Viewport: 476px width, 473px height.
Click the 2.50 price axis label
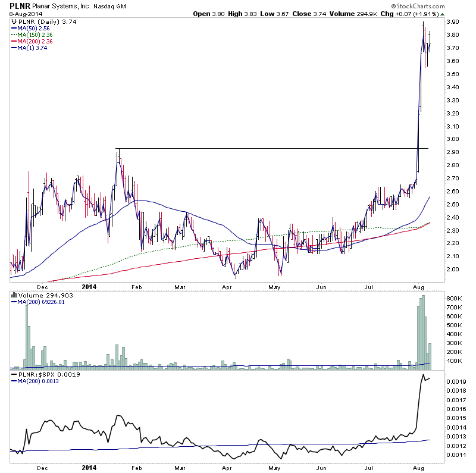453,204
